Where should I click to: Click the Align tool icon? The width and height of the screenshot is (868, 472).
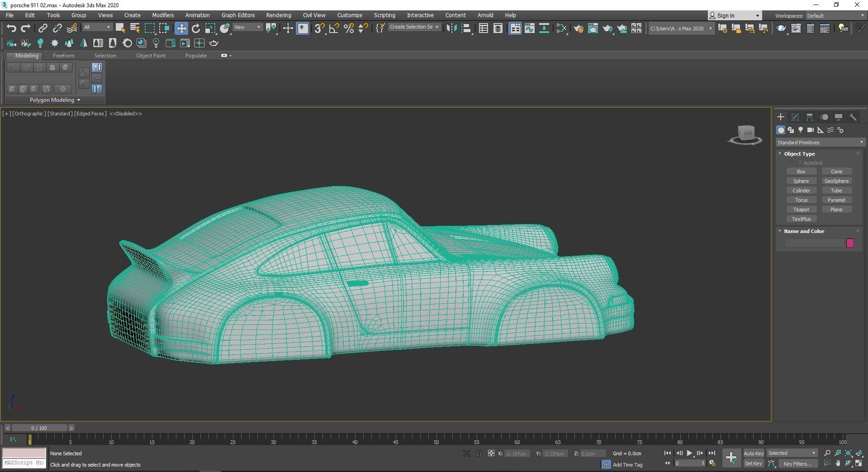pyautogui.click(x=466, y=28)
